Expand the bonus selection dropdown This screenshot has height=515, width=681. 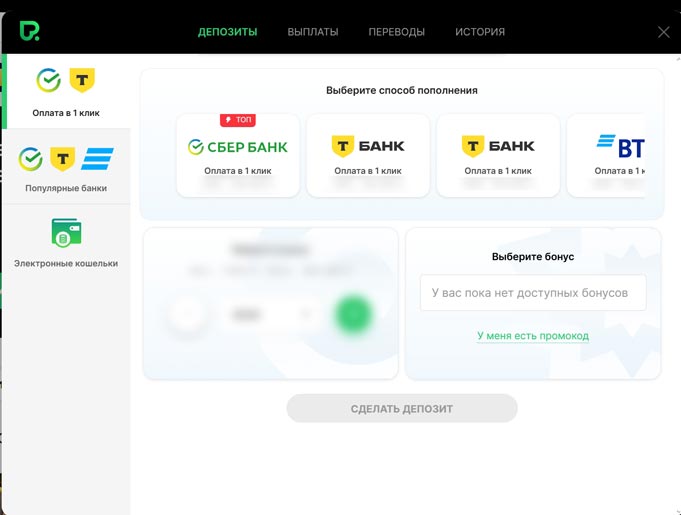coord(532,293)
